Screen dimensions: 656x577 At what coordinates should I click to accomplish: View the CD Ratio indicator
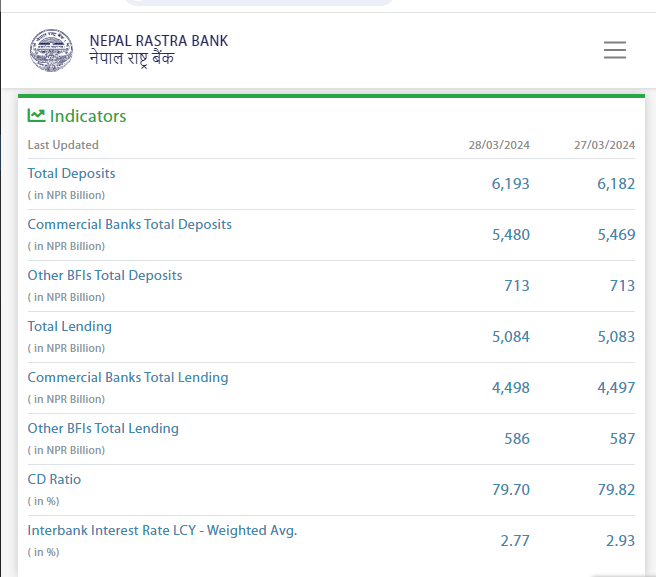click(x=54, y=480)
